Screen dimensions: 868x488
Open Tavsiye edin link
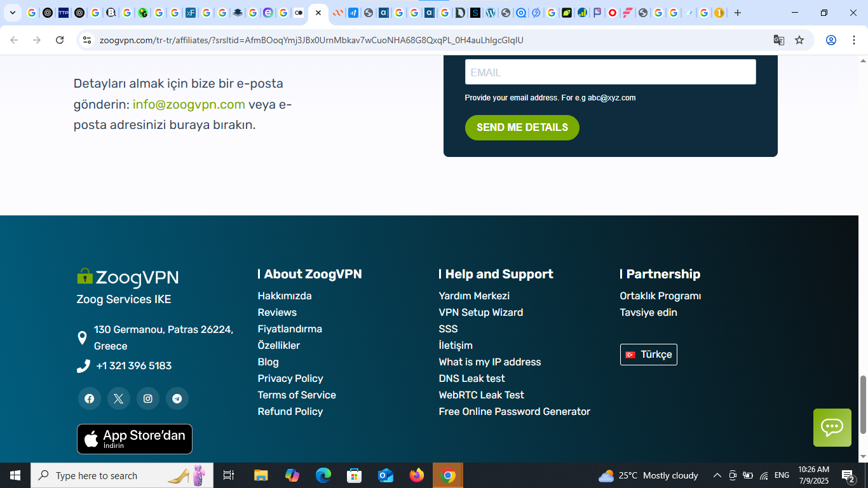(648, 313)
